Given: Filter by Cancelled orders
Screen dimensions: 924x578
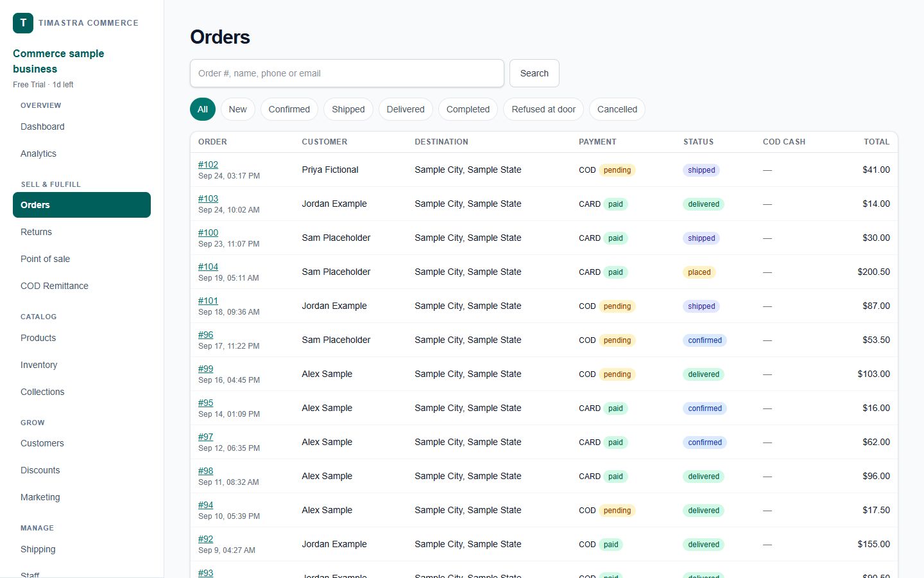Looking at the screenshot, I should [x=617, y=109].
